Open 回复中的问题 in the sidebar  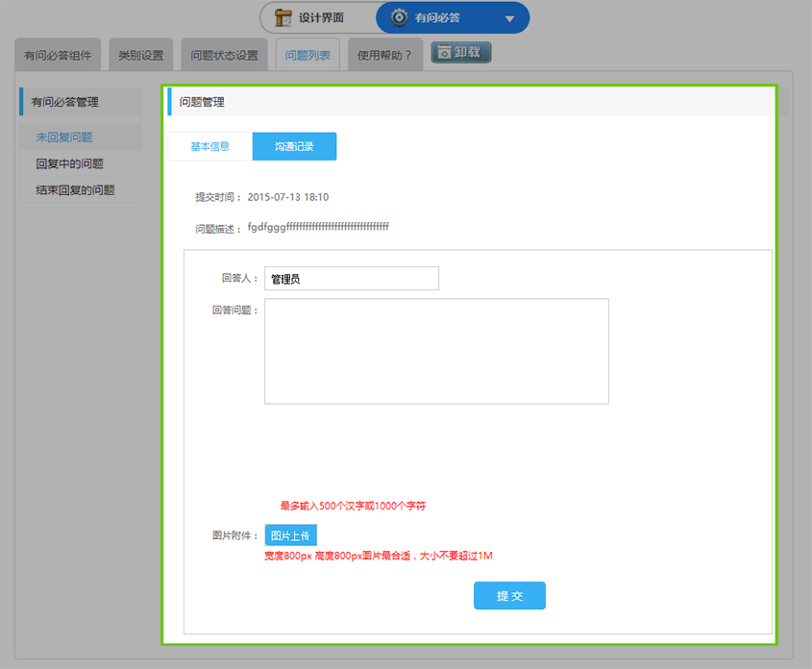coord(69,163)
